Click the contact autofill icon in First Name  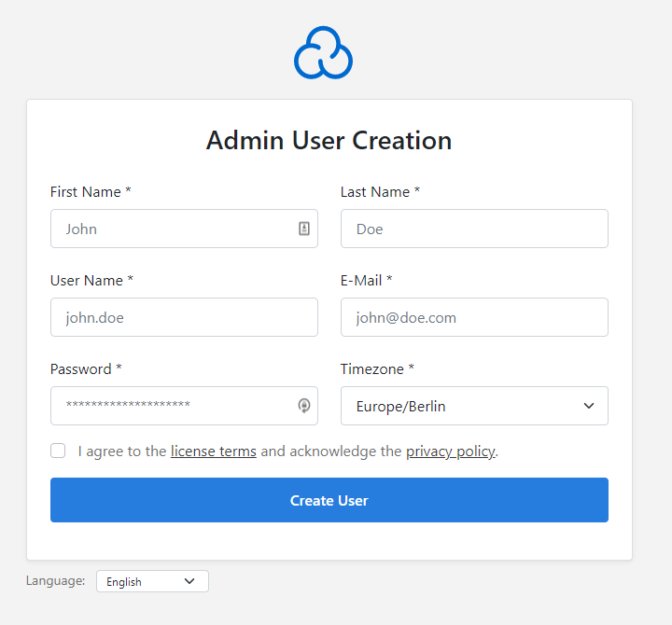tap(304, 229)
